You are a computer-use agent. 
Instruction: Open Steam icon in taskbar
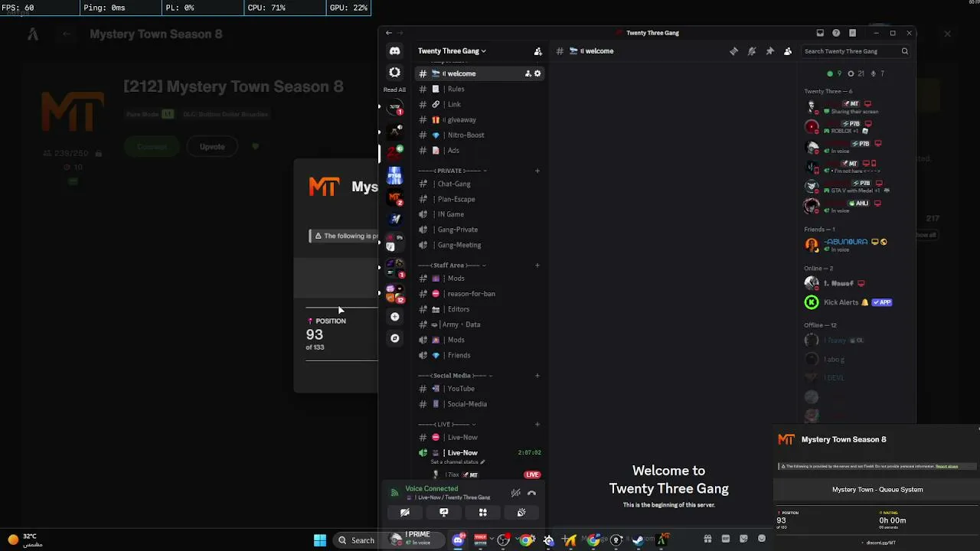click(637, 540)
